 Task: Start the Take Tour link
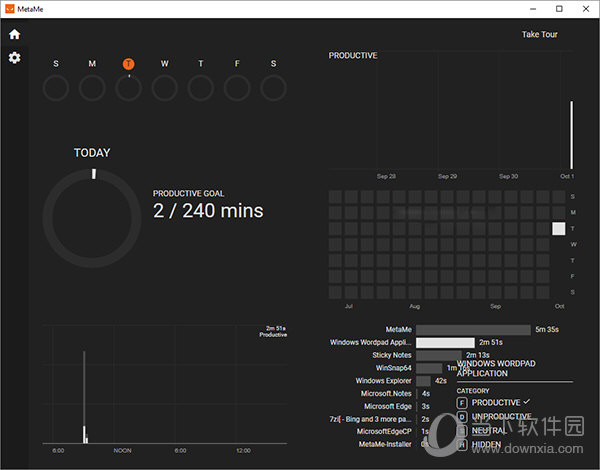[540, 34]
